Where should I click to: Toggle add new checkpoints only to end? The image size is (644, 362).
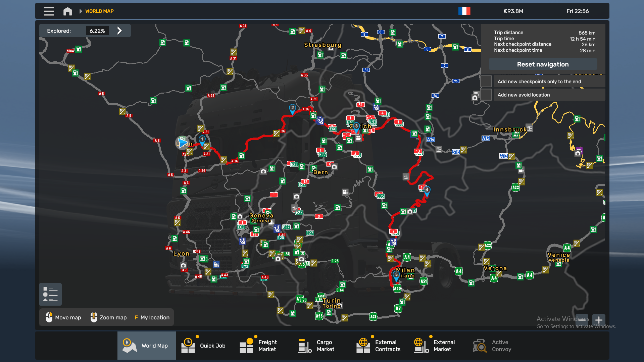pos(486,82)
